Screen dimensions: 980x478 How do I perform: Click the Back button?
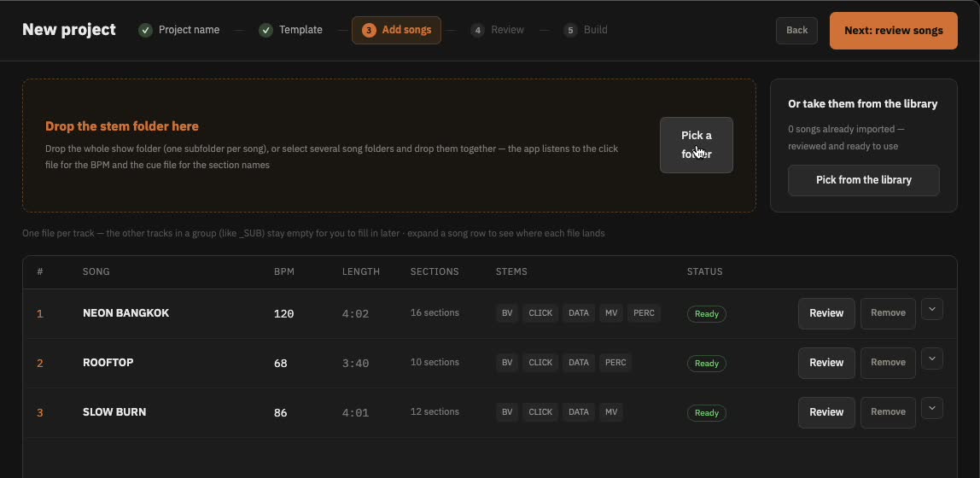(796, 31)
